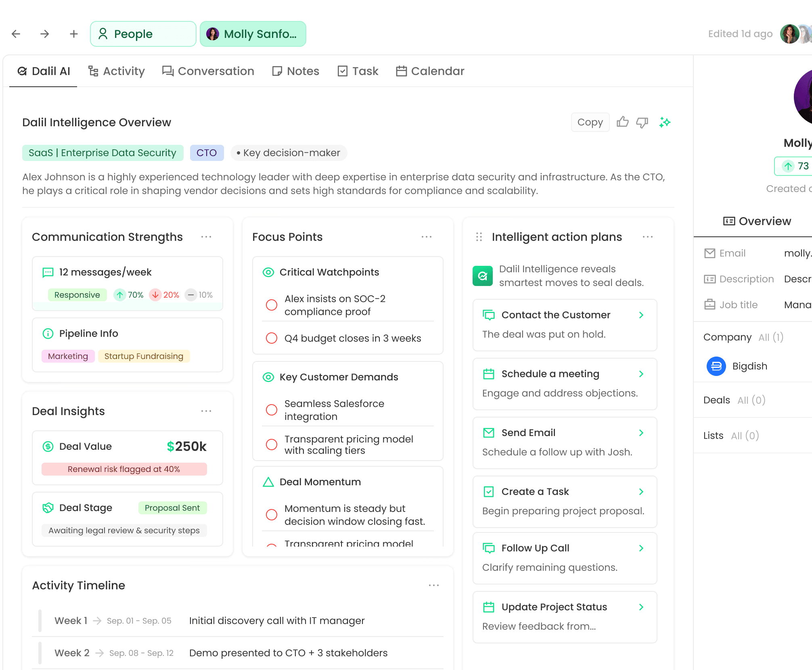812x670 pixels.
Task: Go back with the left arrow icon
Action: tap(16, 34)
